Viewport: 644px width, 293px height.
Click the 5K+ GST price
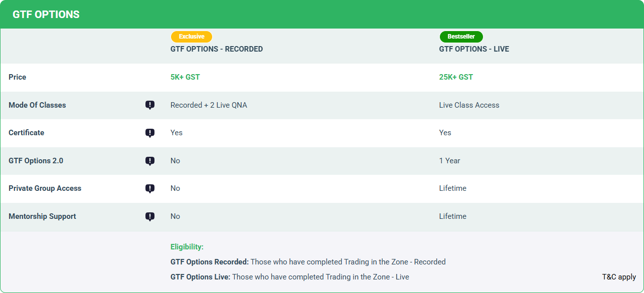click(185, 77)
